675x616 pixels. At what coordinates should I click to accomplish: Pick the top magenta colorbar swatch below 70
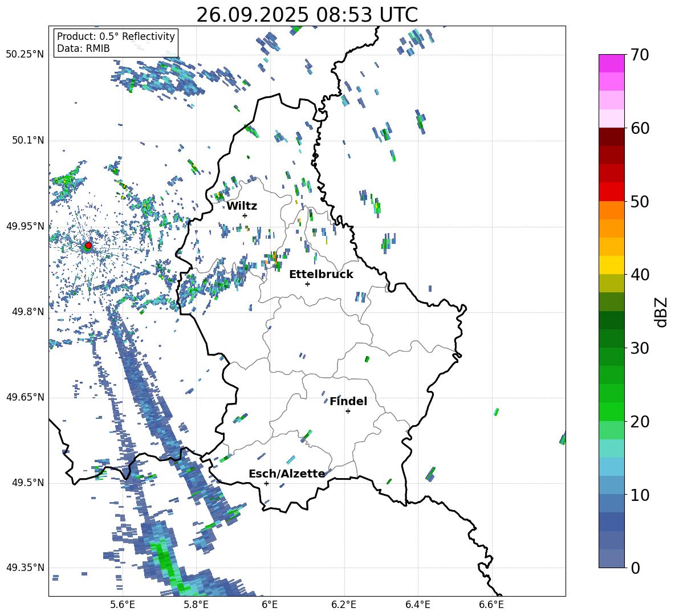[612, 63]
